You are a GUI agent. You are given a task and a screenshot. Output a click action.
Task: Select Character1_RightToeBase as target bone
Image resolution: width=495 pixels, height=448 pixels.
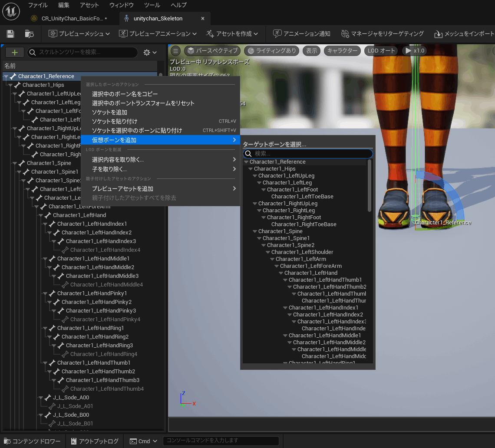pos(304,224)
